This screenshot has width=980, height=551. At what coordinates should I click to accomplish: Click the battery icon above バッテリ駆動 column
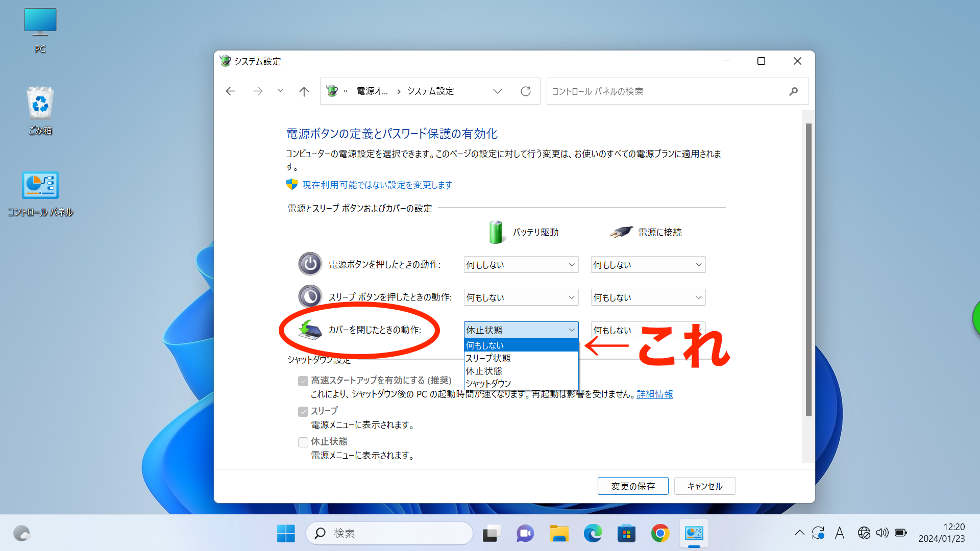[x=496, y=232]
